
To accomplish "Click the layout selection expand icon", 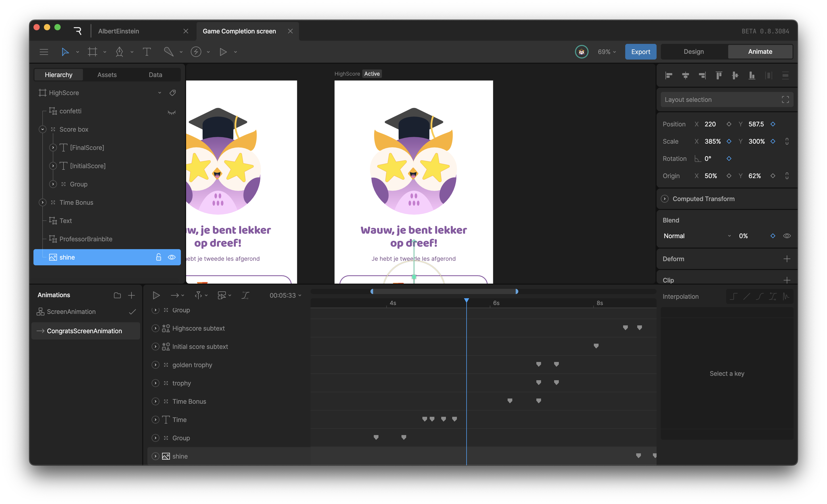I will click(785, 99).
